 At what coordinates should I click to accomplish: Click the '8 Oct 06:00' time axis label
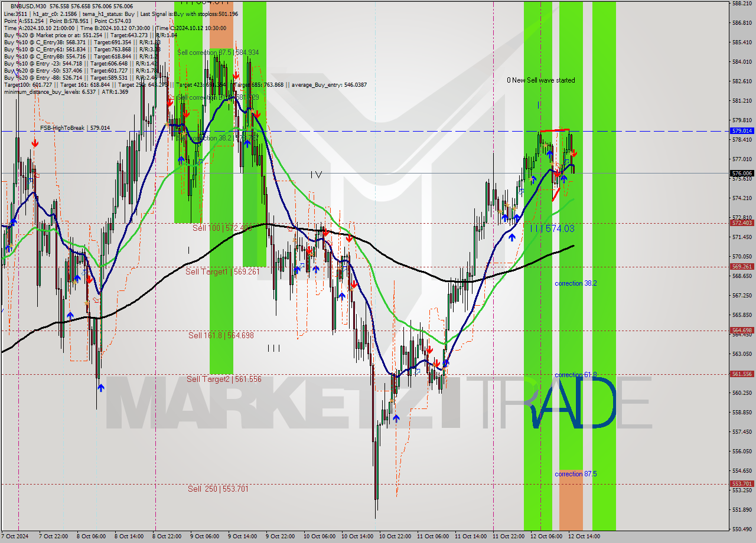click(x=92, y=537)
